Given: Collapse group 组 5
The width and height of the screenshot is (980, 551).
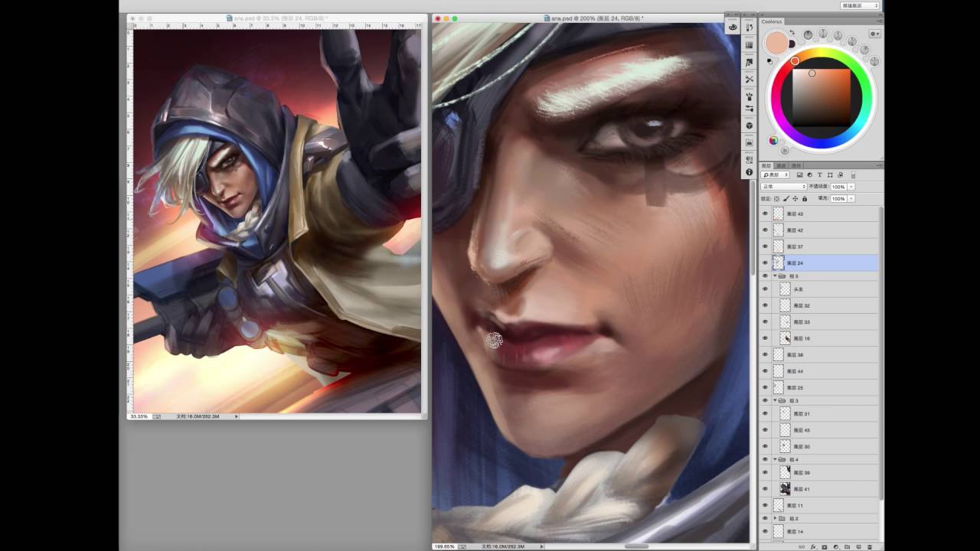Looking at the screenshot, I should [775, 276].
